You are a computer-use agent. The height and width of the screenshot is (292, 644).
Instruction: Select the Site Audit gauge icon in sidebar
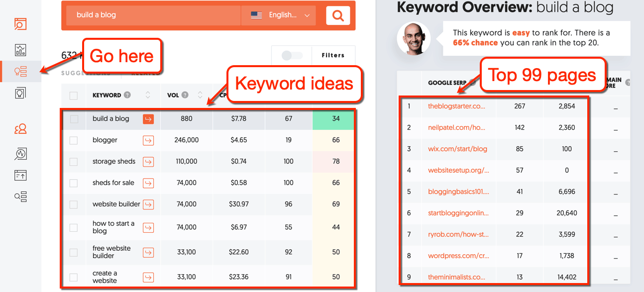[x=20, y=154]
